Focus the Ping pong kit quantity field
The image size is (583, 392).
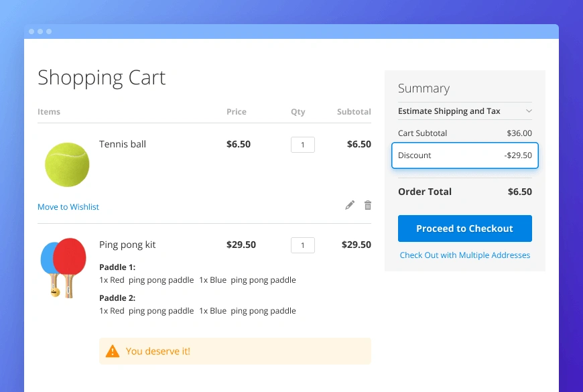303,245
